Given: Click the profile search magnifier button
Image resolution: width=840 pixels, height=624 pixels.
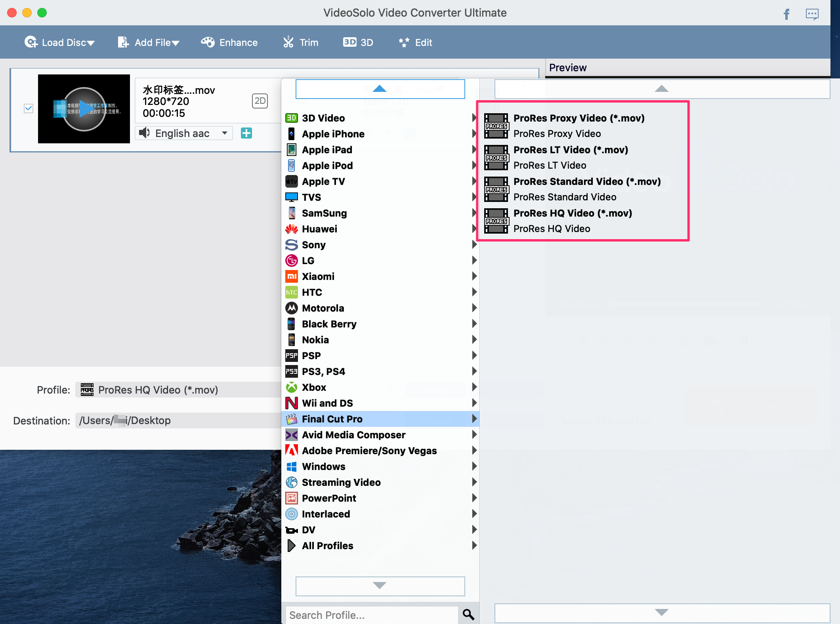Looking at the screenshot, I should [x=468, y=615].
